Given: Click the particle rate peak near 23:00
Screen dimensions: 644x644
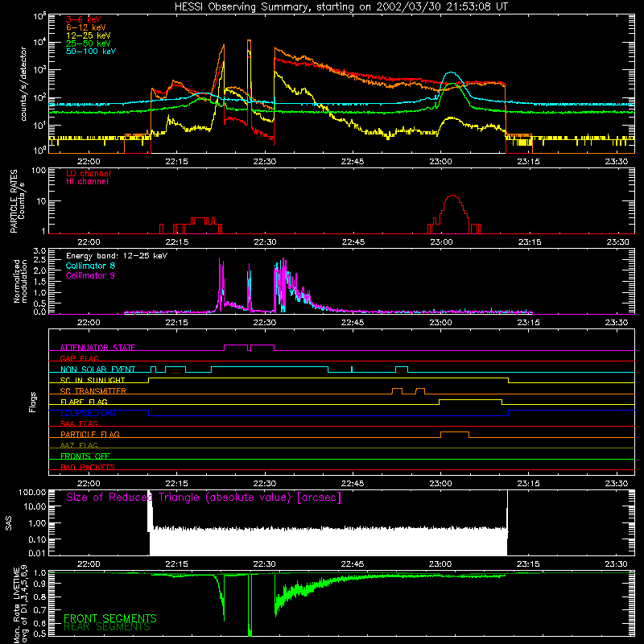Looking at the screenshot, I should click(453, 196).
